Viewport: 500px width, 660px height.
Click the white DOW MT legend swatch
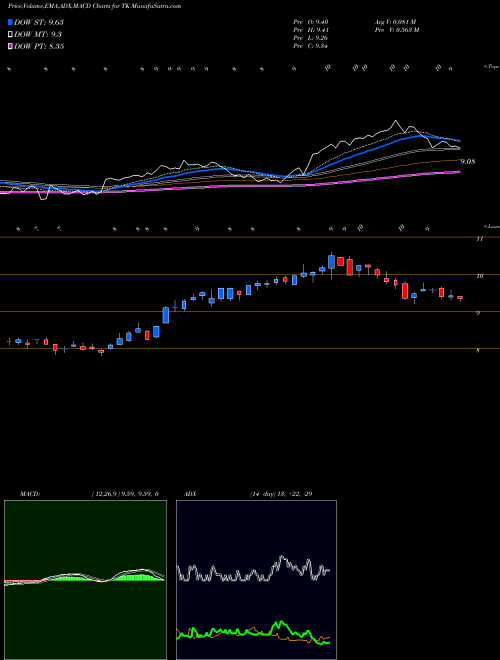[10, 35]
